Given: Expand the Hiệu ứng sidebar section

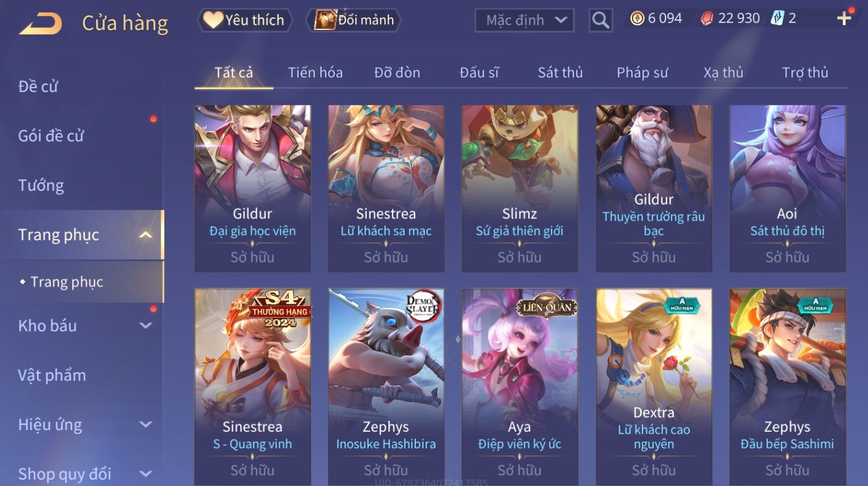Looking at the screenshot, I should pyautogui.click(x=146, y=424).
